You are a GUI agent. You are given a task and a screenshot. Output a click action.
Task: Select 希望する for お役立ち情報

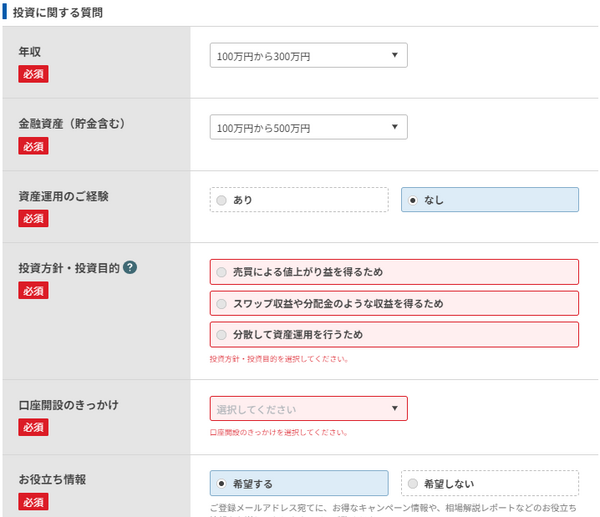pos(299,484)
